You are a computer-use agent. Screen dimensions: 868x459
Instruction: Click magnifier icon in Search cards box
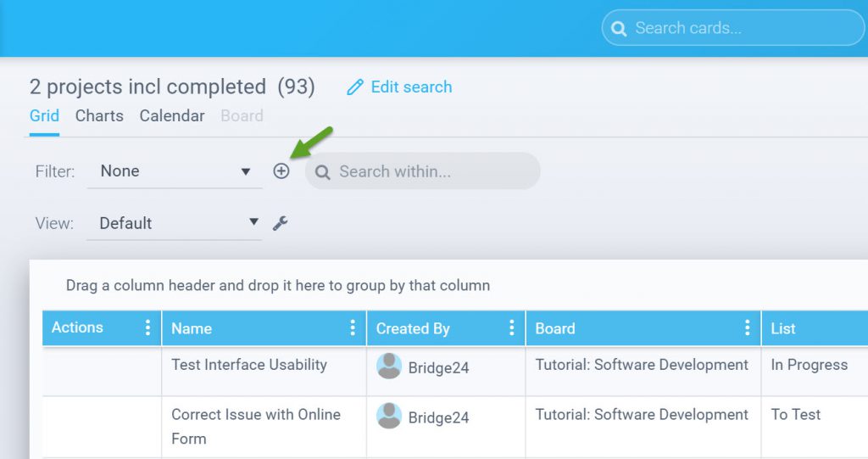pos(619,28)
